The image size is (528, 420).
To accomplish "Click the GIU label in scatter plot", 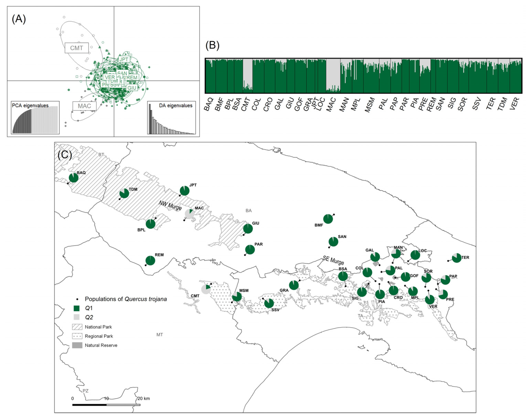I will tap(132, 88).
